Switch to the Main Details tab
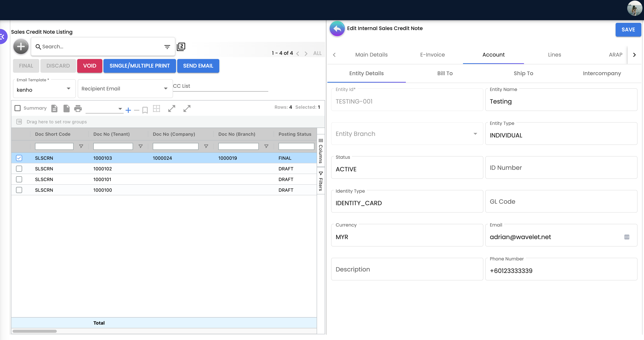644x340 pixels. (371, 55)
